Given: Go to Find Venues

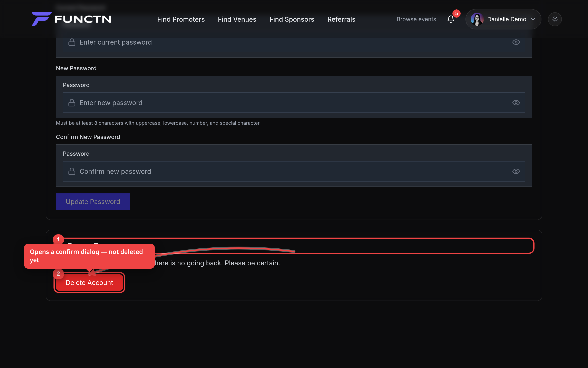Looking at the screenshot, I should (x=237, y=19).
